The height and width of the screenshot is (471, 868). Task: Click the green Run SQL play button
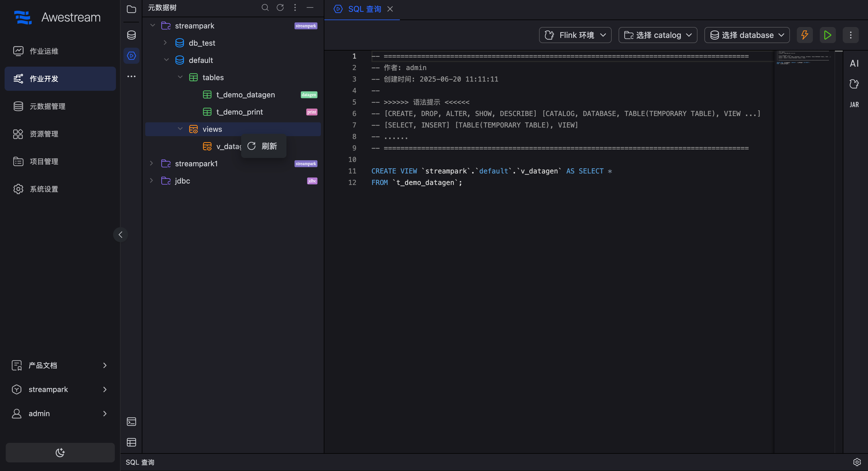[x=827, y=35]
